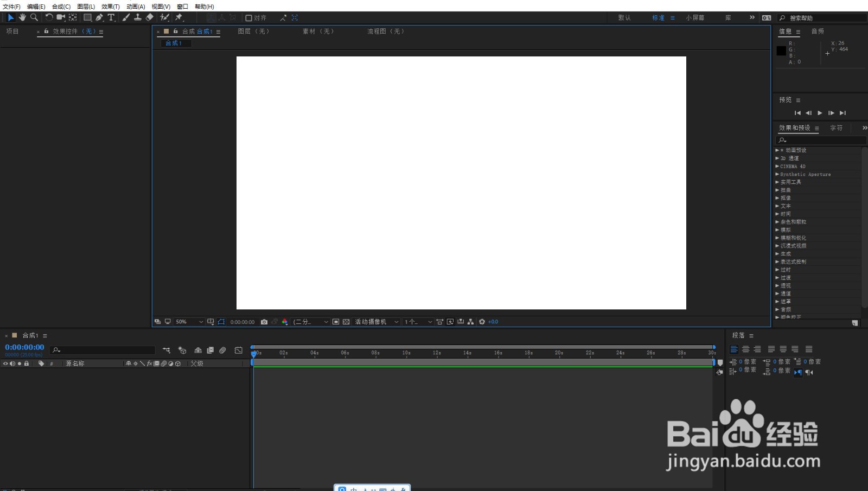Select the Selection arrow tool
Screen dimensions: 868x491
[10, 17]
